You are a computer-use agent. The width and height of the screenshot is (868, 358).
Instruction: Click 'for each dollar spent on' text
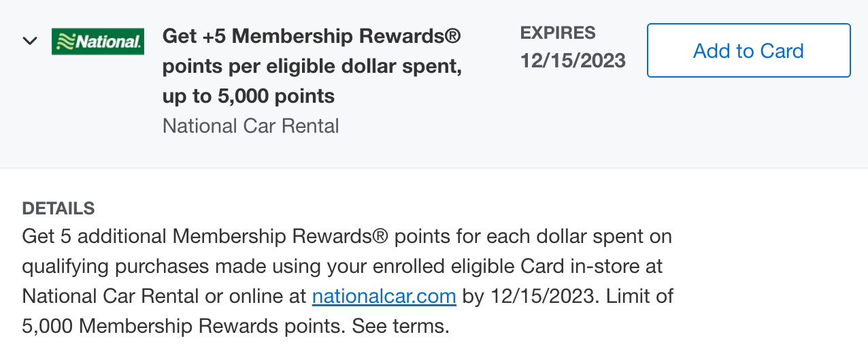(533, 237)
